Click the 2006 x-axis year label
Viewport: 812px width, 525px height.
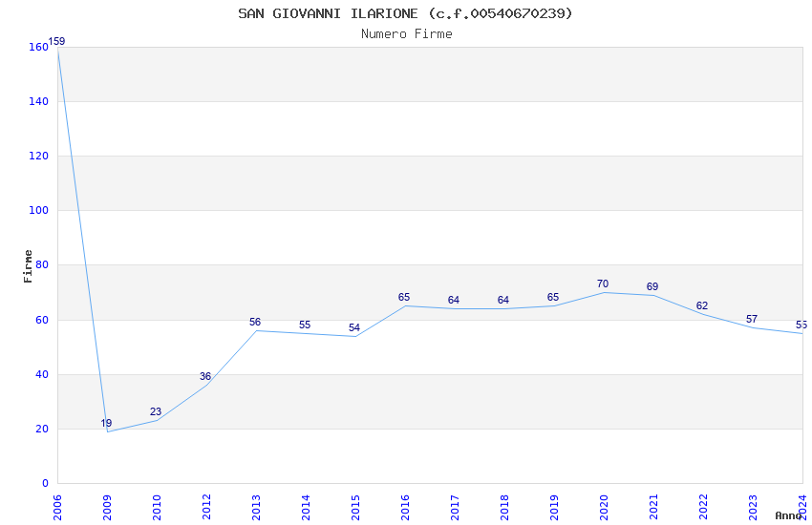tap(57, 508)
